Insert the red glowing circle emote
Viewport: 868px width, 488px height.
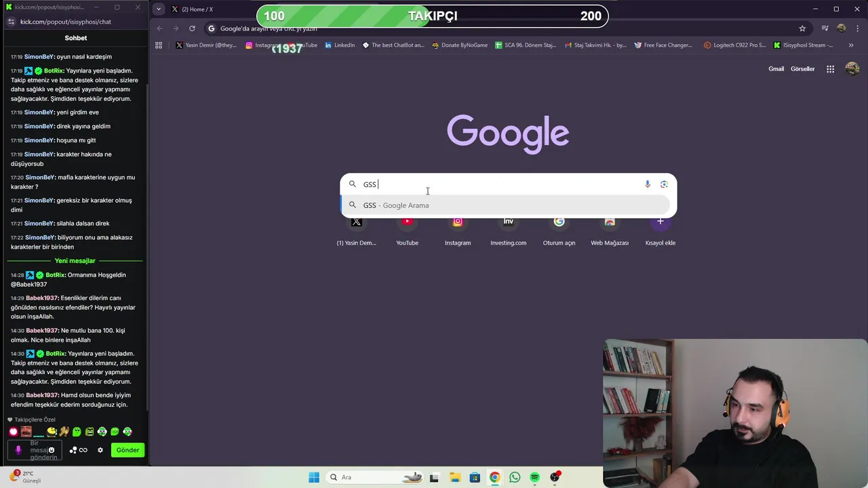pos(14,432)
